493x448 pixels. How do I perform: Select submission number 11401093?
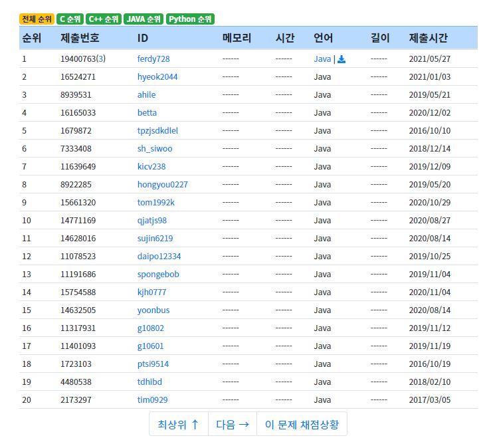78,346
